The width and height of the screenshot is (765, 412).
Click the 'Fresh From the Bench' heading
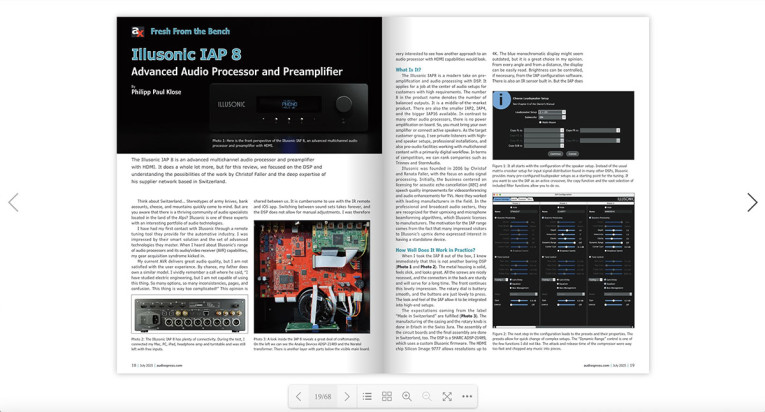click(x=190, y=31)
